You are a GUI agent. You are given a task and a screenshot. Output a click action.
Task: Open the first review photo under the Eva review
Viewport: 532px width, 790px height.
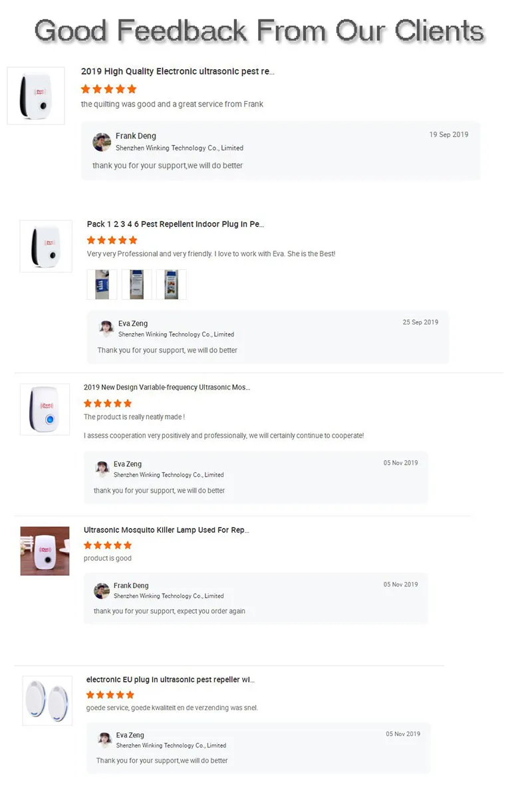[x=102, y=285]
